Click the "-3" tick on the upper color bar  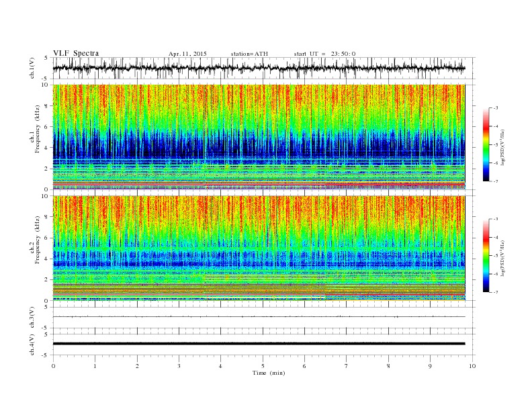coord(496,108)
